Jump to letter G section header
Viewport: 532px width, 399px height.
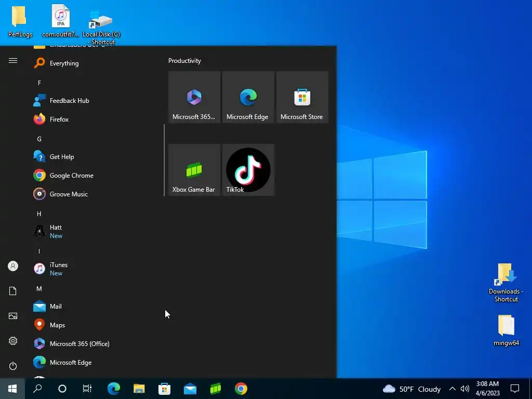(39, 139)
